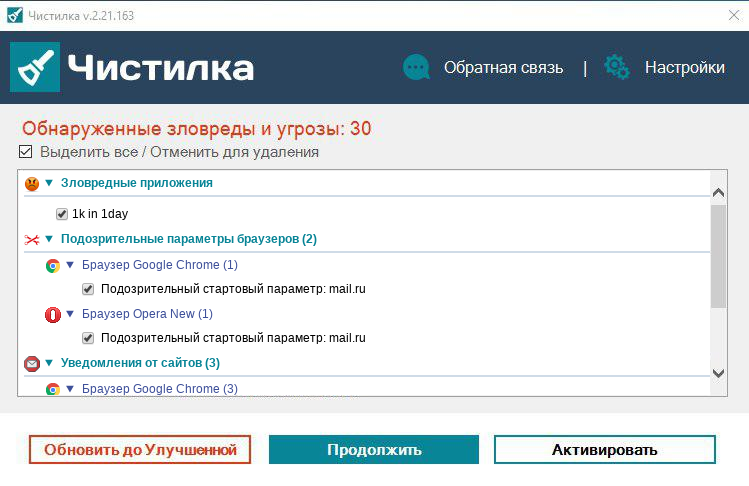This screenshot has width=749, height=486.
Task: Click Chrome icon beside Браузер Google Chrome (1)
Action: 53,266
